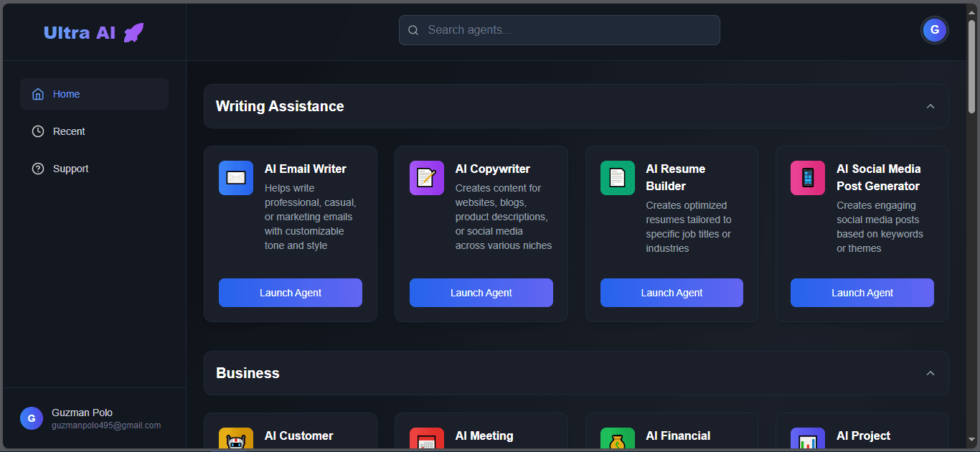This screenshot has width=980, height=452.
Task: Click the AI Project card title
Action: pos(864,435)
